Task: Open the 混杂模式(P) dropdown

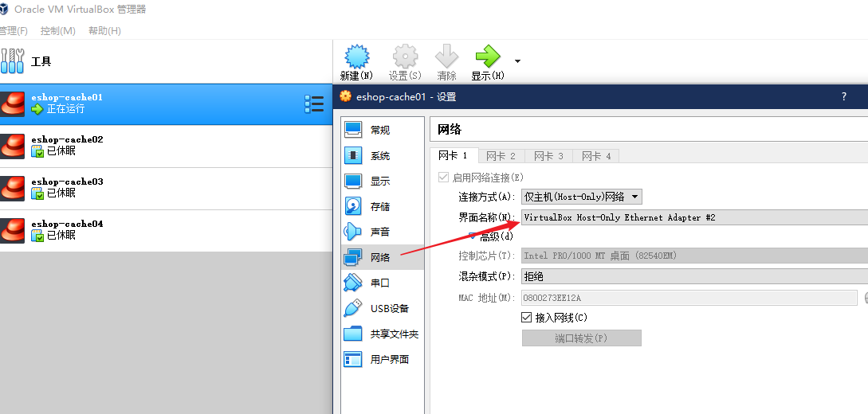Action: coord(694,277)
